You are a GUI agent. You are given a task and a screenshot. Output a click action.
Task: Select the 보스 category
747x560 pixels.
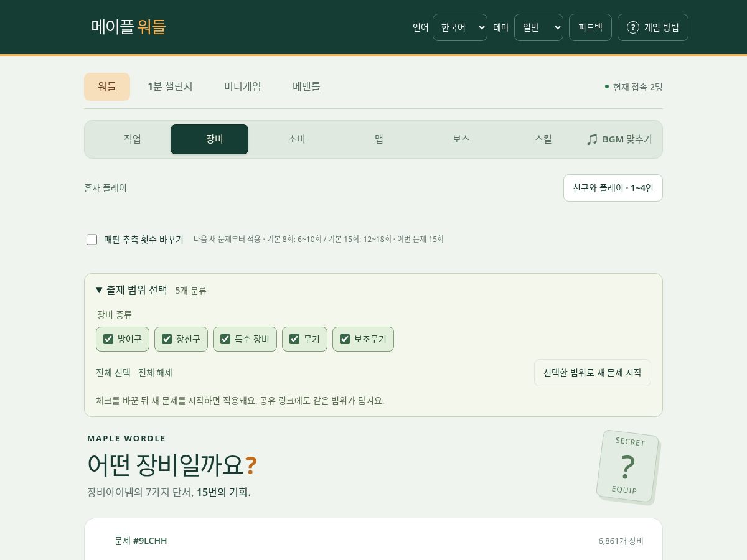click(461, 139)
